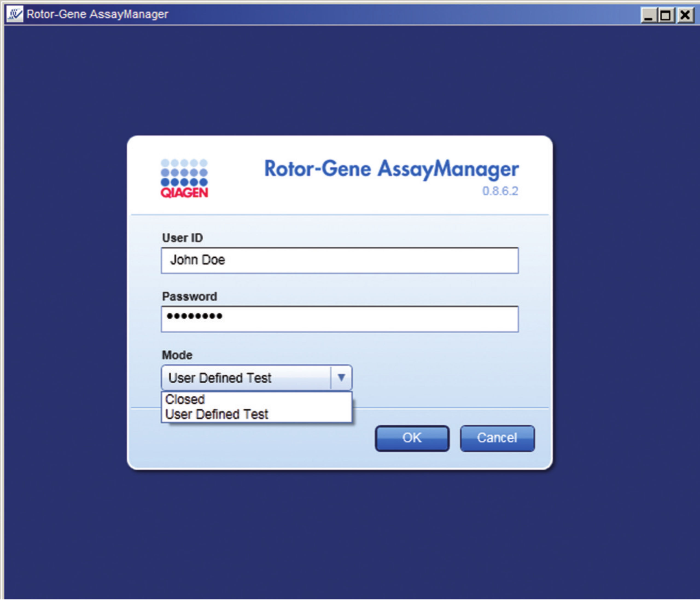The height and width of the screenshot is (600, 700).
Task: Click the Password label
Action: (189, 296)
